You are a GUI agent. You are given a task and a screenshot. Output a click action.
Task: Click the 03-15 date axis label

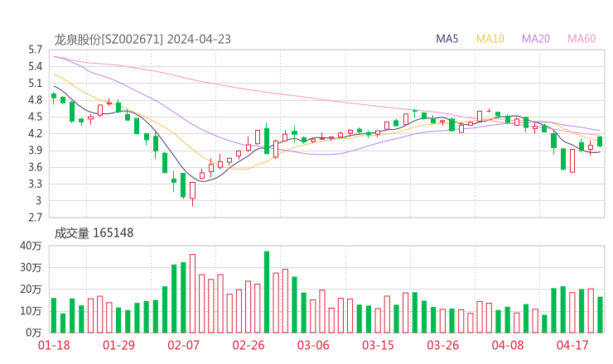tap(378, 345)
